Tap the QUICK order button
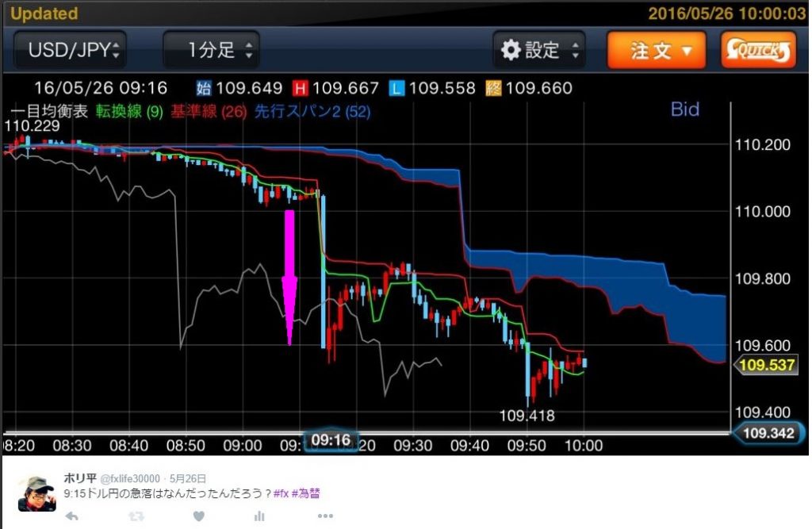The width and height of the screenshot is (812, 529). point(758,51)
